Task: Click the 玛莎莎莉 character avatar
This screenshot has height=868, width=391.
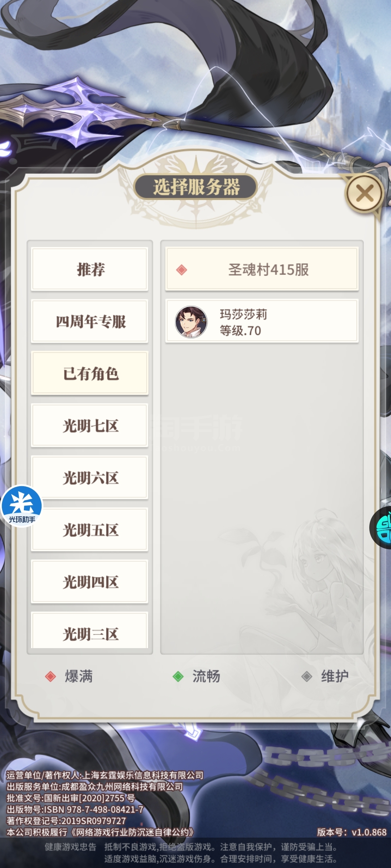Action: (191, 322)
